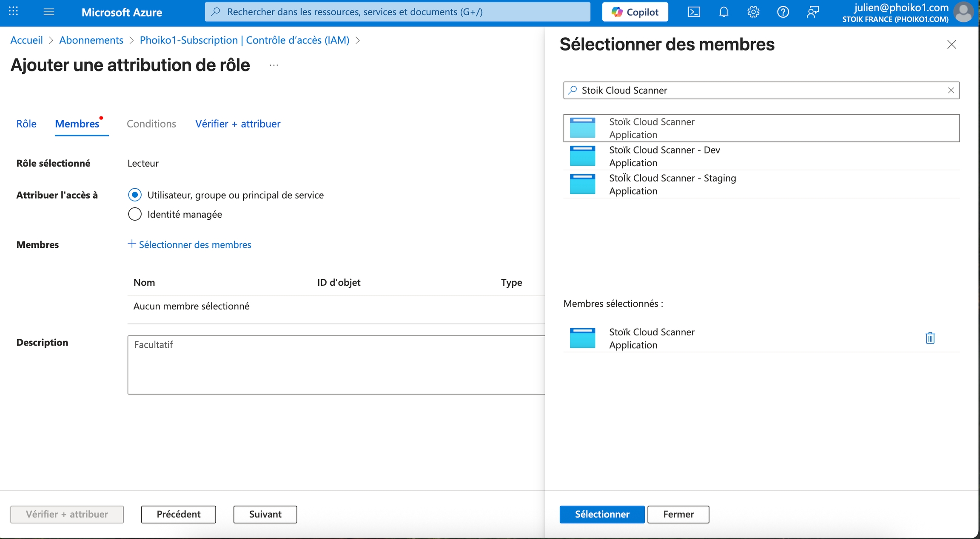Launch Cloud Shell from the top bar
Screen dimensions: 980x539
694,12
